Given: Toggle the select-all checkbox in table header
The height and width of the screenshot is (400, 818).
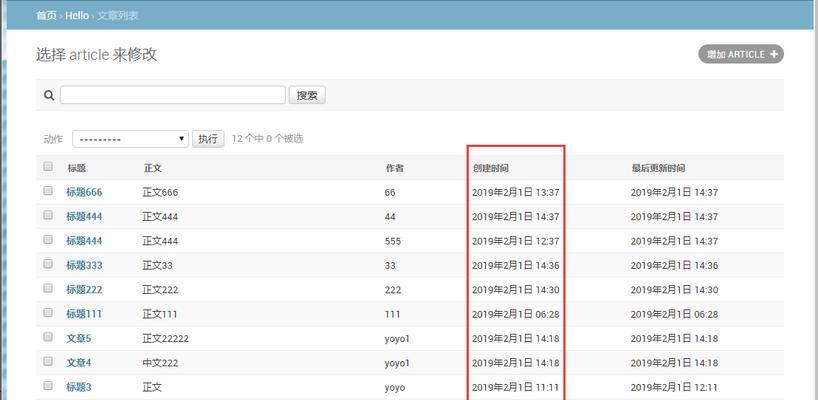Looking at the screenshot, I should tap(48, 166).
